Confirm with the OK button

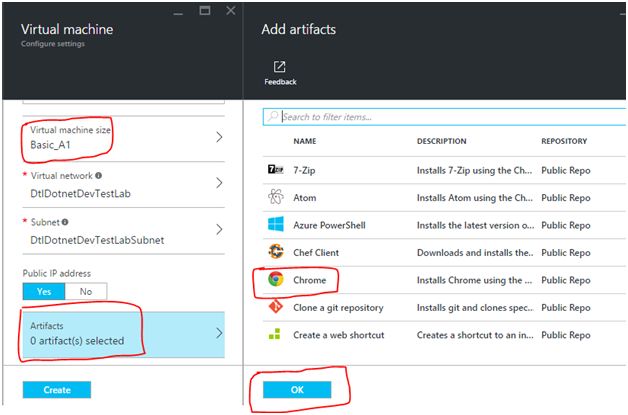[x=297, y=389]
